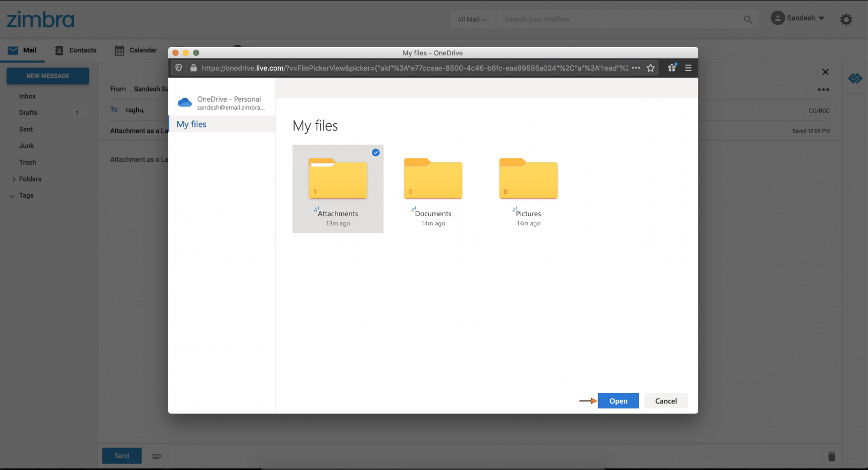Click the Zimbra logo

tap(40, 19)
